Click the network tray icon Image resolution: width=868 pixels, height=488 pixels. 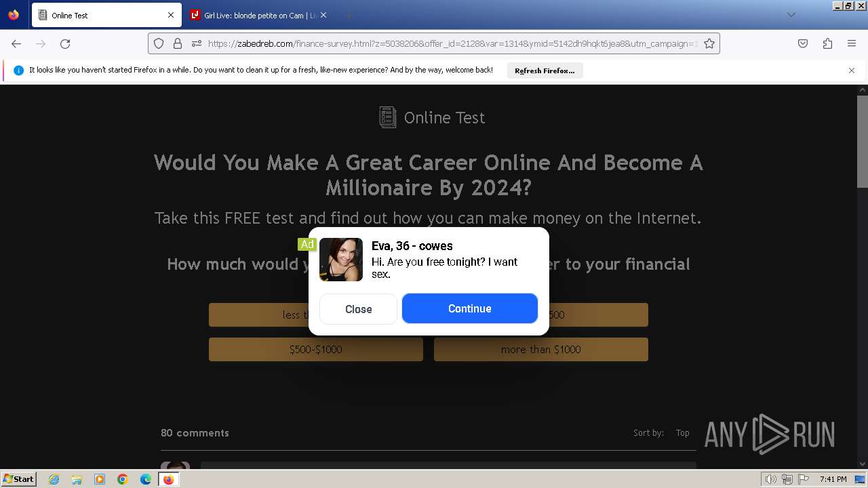click(x=787, y=479)
